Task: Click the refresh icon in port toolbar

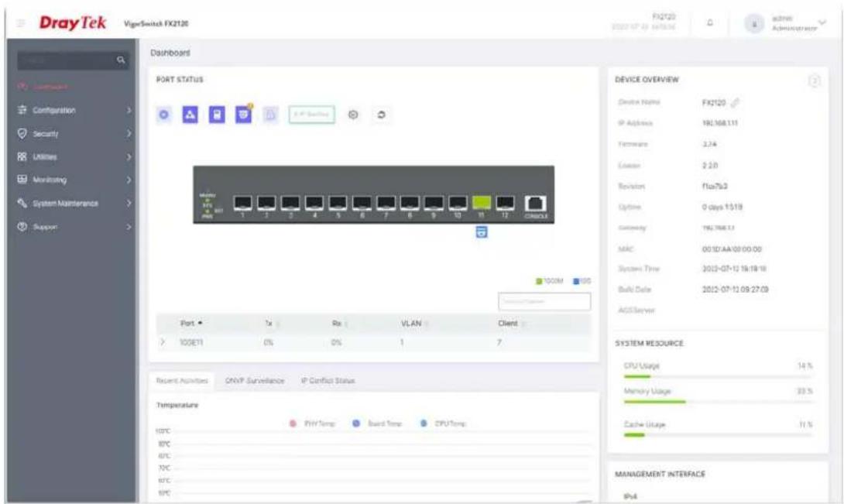Action: point(381,115)
